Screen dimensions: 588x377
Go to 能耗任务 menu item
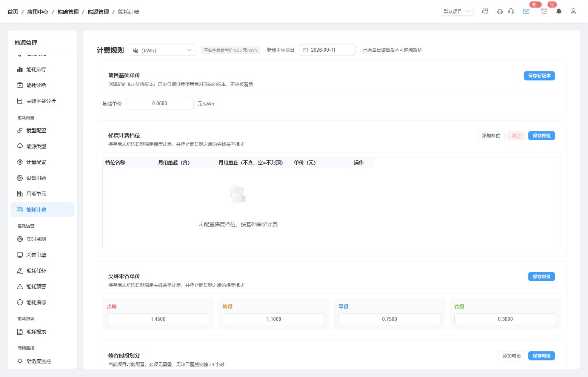tap(42, 271)
